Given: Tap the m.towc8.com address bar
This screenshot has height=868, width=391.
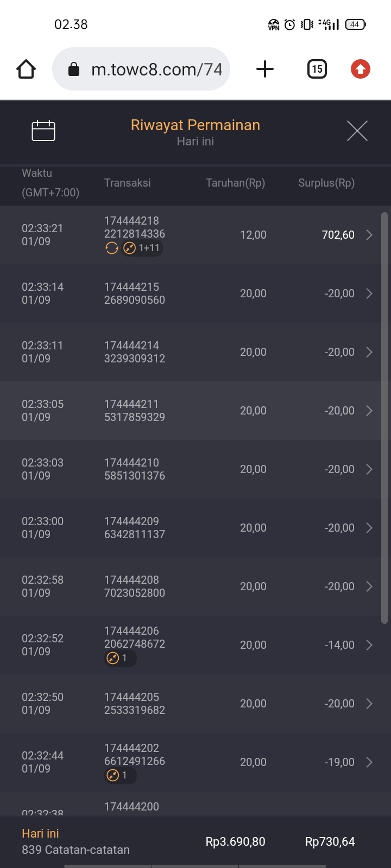Looking at the screenshot, I should pos(156,69).
